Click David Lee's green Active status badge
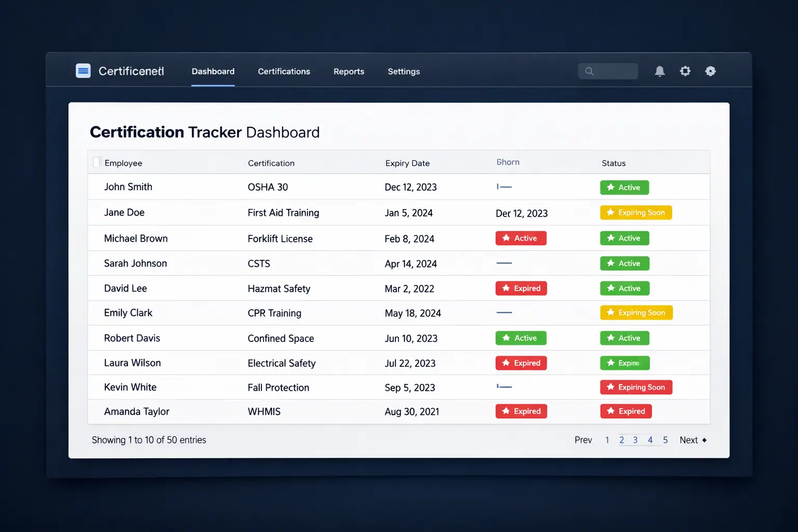Image resolution: width=798 pixels, height=532 pixels. 624,288
